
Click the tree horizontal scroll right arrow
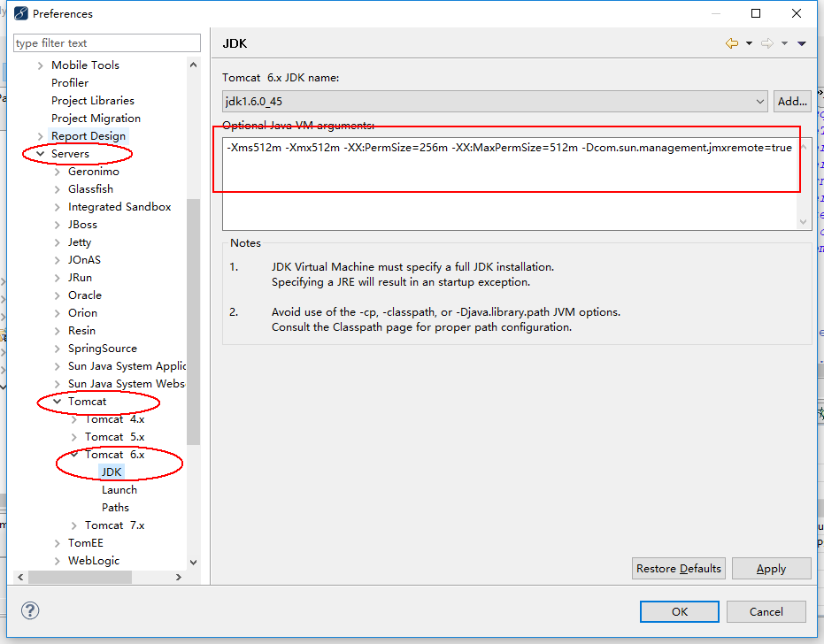(x=179, y=577)
